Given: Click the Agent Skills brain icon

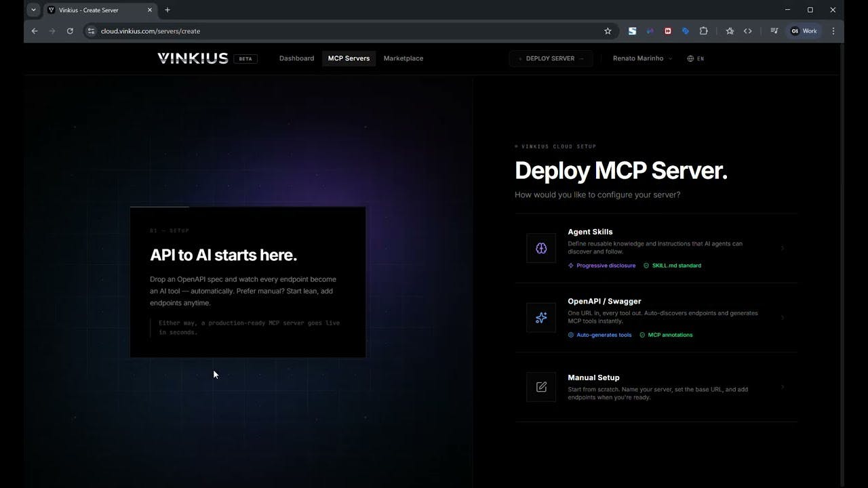Looking at the screenshot, I should coord(541,248).
